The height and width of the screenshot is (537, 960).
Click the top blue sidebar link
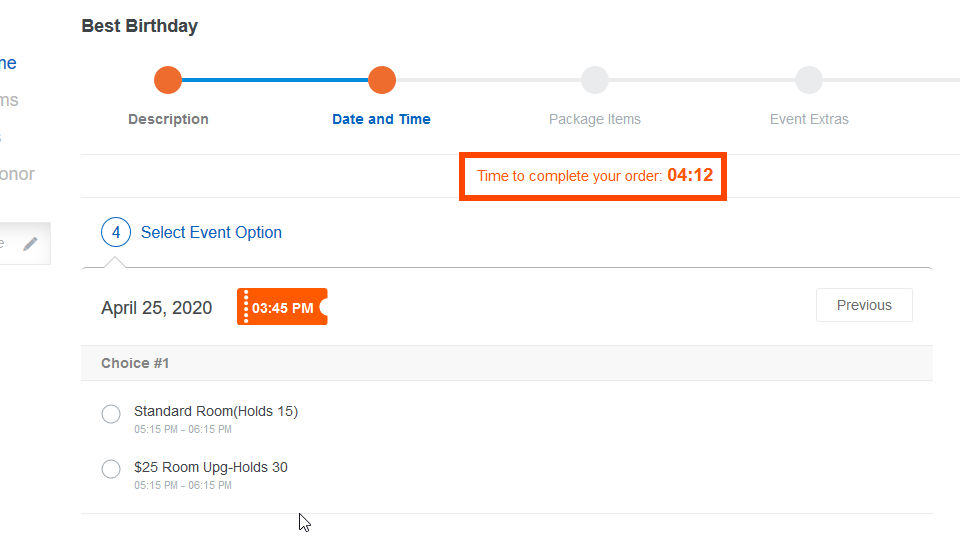pyautogui.click(x=8, y=63)
